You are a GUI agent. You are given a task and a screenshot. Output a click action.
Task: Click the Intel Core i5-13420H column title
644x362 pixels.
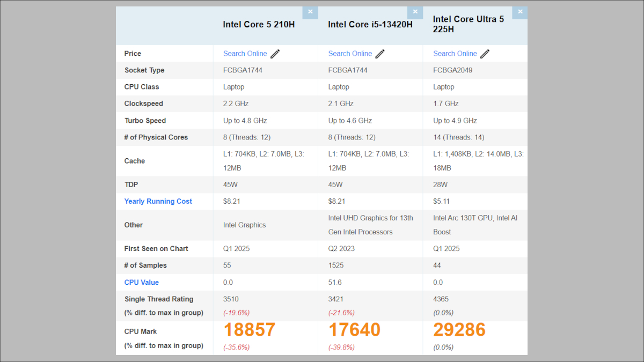[x=370, y=25]
